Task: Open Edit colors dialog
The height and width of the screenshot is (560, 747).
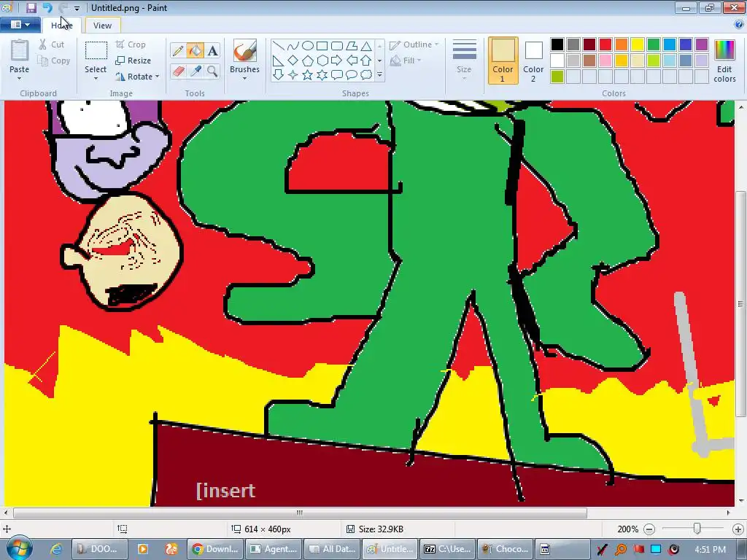Action: (724, 61)
